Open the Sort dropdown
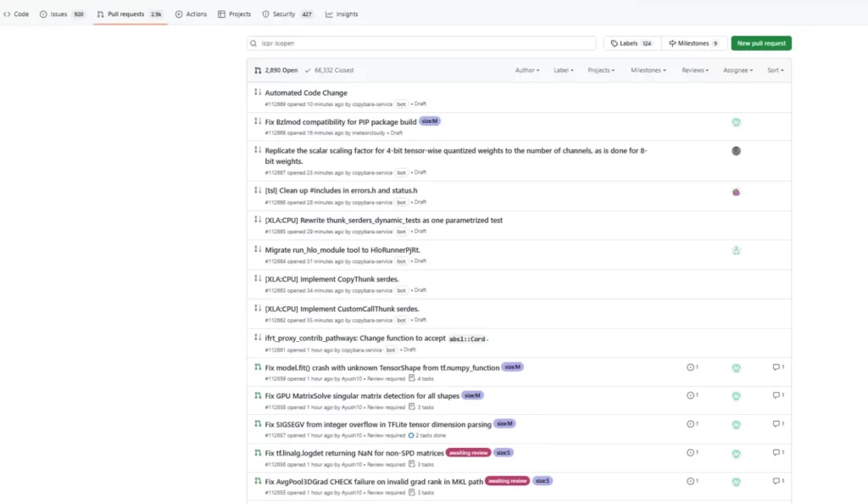 point(774,70)
